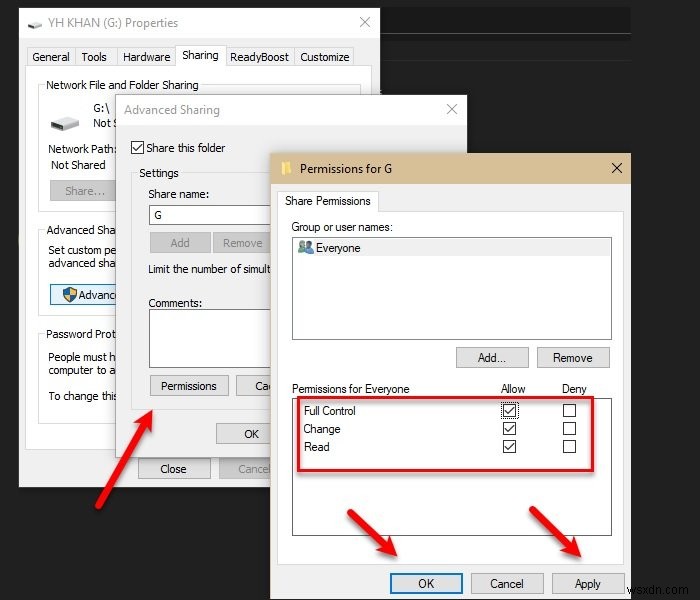Toggle Allow checkbox for Change
Viewport: 700px width, 600px height.
[x=509, y=429]
